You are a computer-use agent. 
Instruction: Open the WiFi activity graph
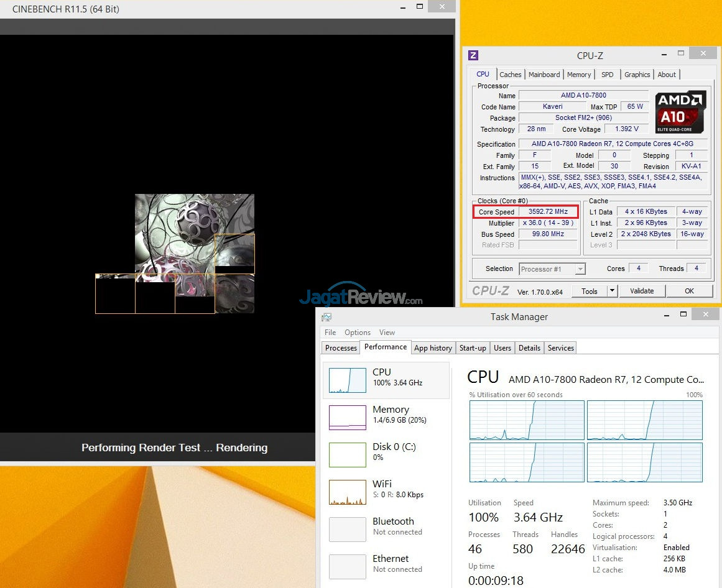pyautogui.click(x=347, y=492)
